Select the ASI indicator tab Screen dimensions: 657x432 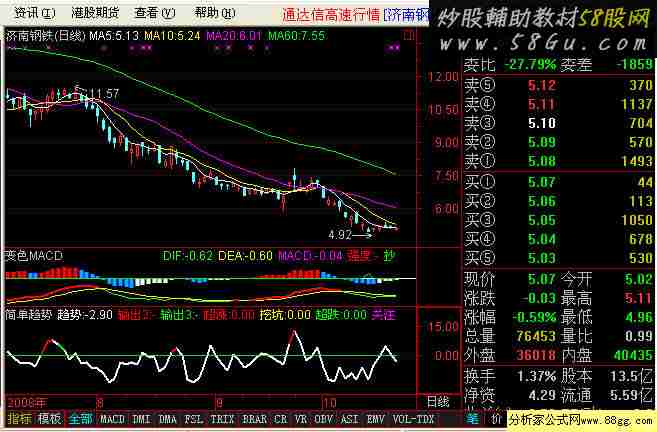coord(349,419)
